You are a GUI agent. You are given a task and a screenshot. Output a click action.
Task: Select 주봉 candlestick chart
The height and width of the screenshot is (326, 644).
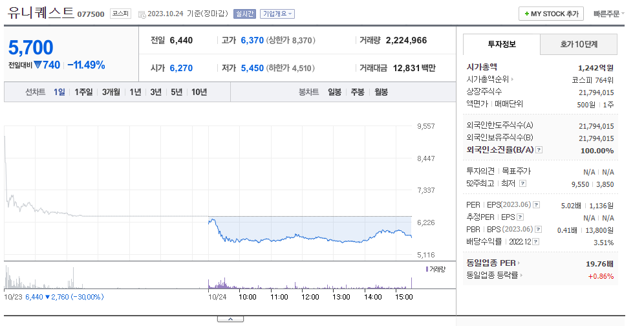coord(358,92)
